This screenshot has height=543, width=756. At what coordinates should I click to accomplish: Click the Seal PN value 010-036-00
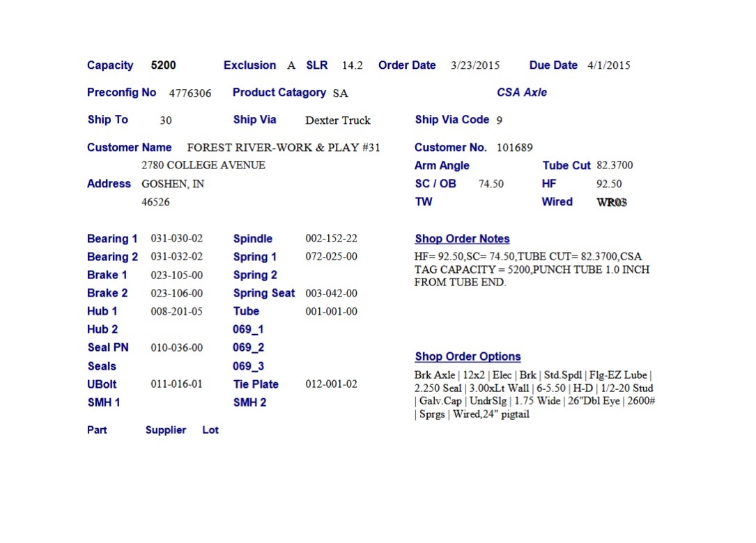click(x=177, y=347)
